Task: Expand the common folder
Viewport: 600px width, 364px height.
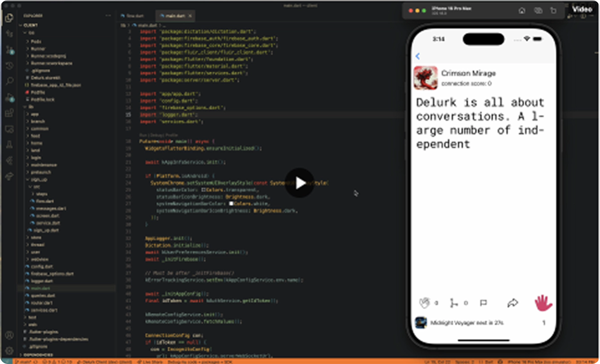Action: coord(39,129)
